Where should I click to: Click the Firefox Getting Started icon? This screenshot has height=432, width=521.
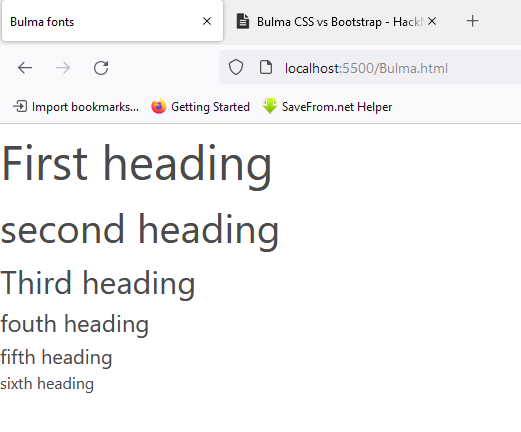159,106
